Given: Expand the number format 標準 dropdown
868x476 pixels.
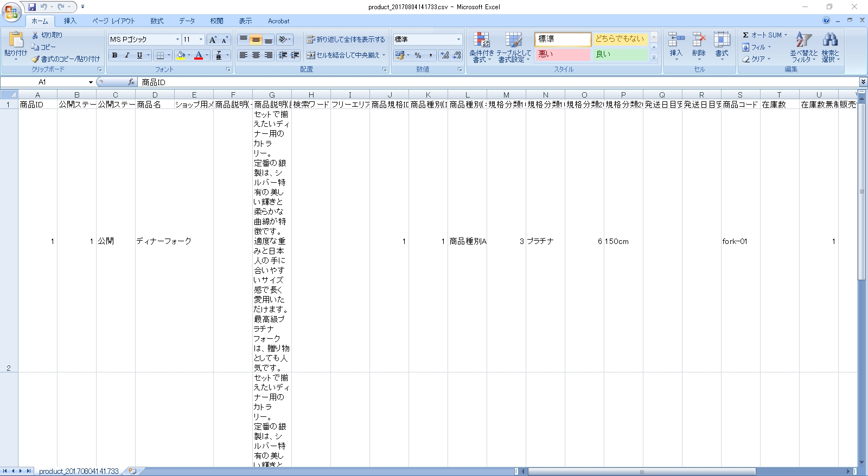Looking at the screenshot, I should [x=458, y=40].
